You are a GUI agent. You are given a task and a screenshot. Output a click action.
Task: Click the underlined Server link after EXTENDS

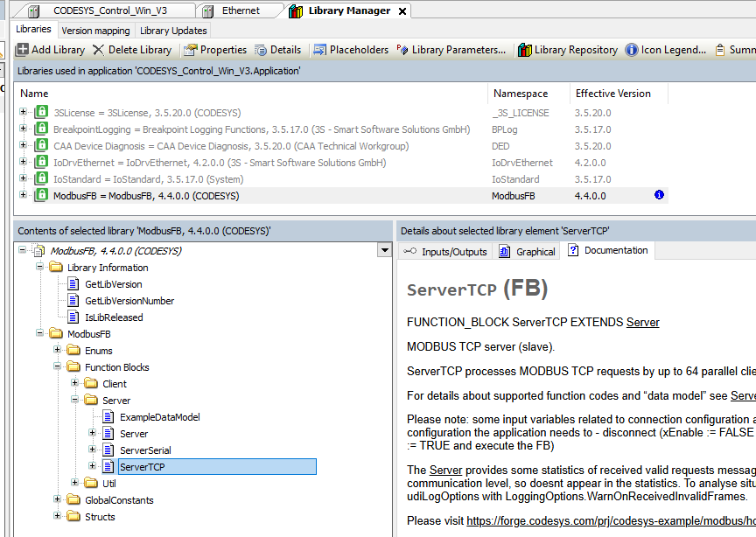tap(642, 322)
